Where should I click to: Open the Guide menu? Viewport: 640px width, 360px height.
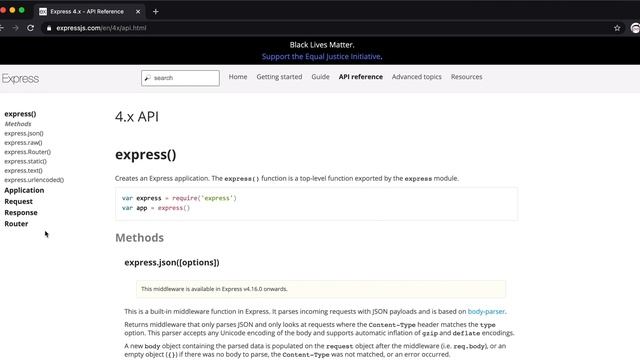coord(320,77)
